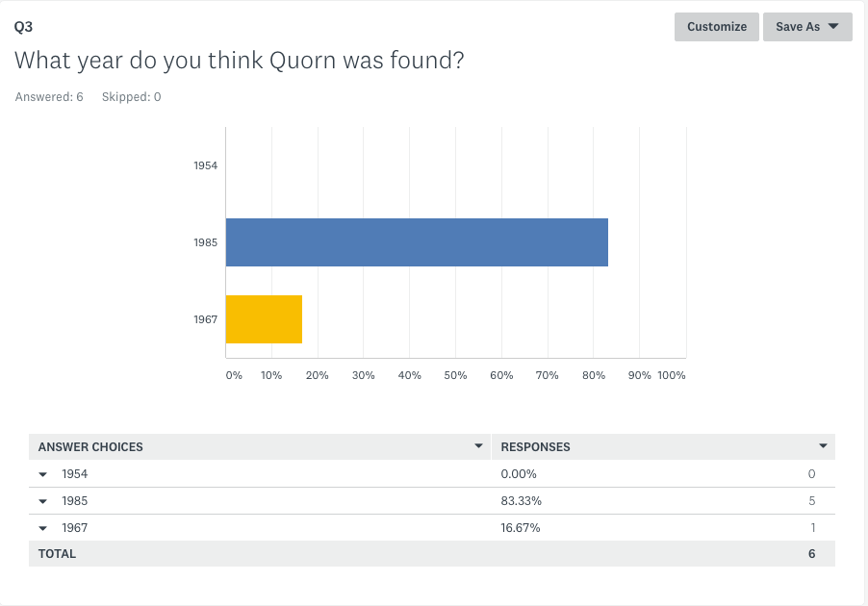This screenshot has width=868, height=606.
Task: Click the Answered: 6 label
Action: tap(48, 96)
